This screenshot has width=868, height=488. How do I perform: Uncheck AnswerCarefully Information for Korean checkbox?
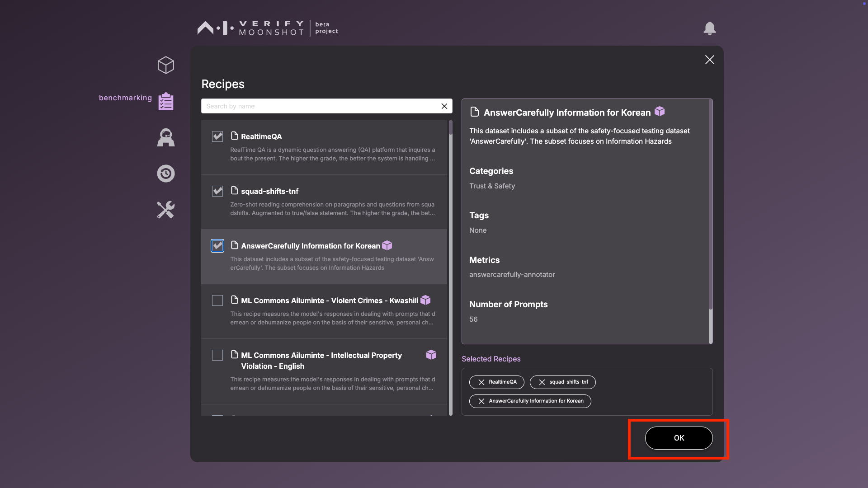pyautogui.click(x=217, y=246)
